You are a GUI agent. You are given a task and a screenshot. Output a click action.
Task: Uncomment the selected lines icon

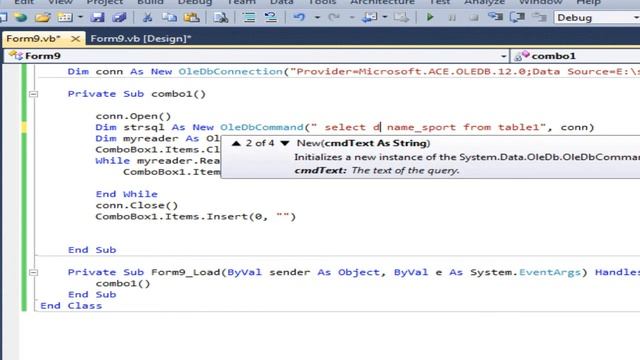click(270, 18)
